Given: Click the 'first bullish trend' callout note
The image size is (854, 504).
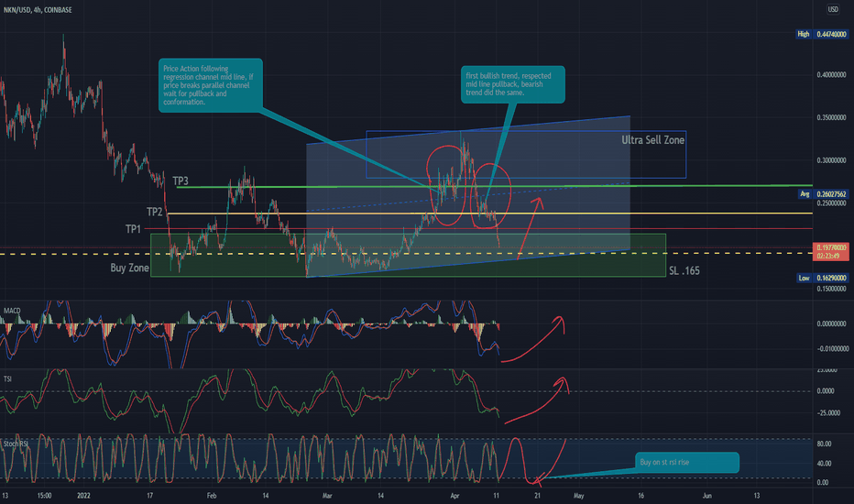Looking at the screenshot, I should tap(512, 84).
